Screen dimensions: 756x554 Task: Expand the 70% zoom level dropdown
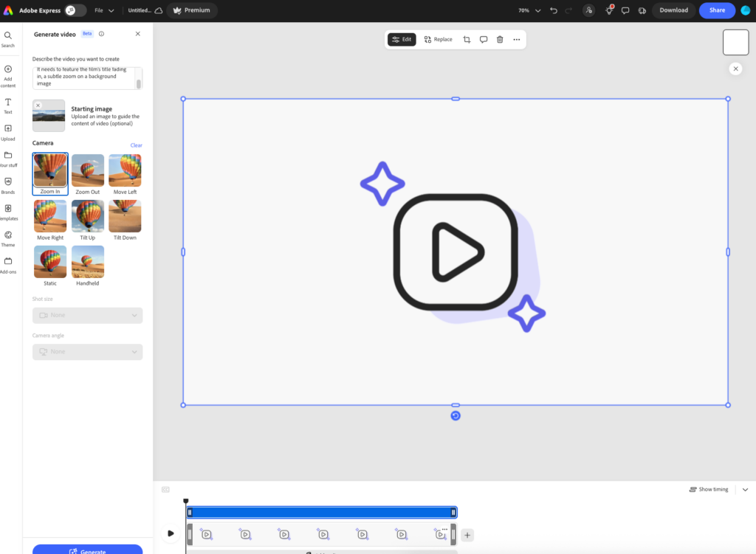[529, 10]
